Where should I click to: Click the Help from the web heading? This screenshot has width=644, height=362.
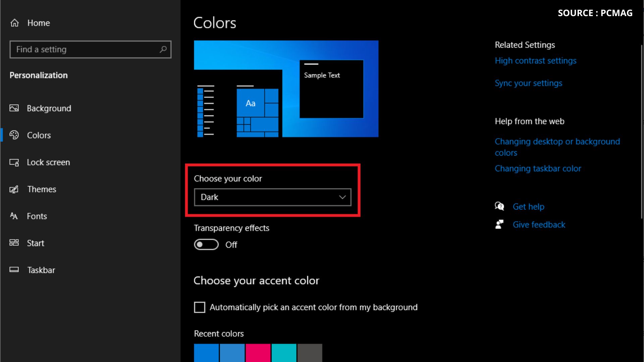pos(529,121)
